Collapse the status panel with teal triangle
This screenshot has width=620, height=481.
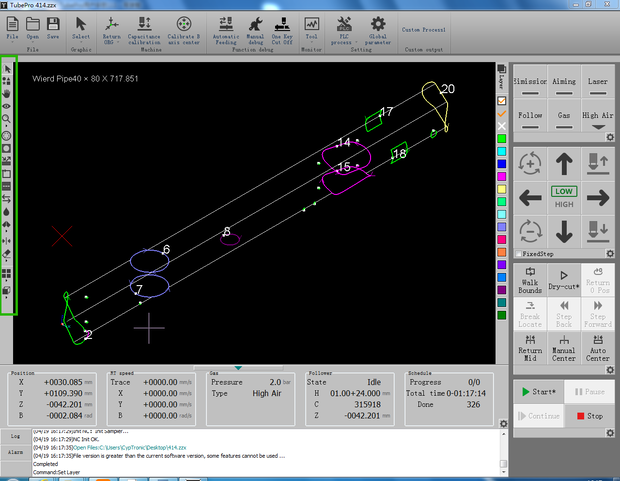(238, 368)
